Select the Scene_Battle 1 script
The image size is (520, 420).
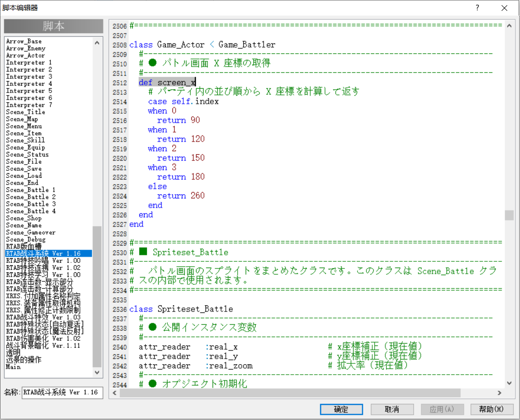pyautogui.click(x=49, y=190)
